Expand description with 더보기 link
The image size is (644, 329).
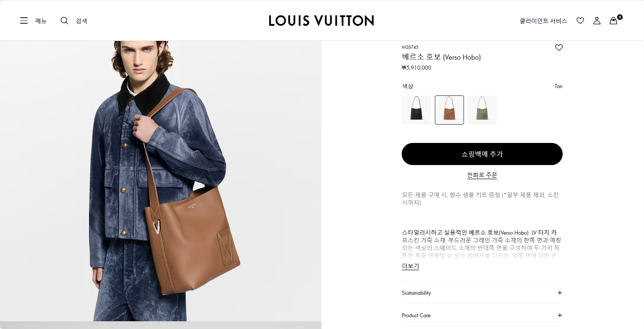click(411, 266)
